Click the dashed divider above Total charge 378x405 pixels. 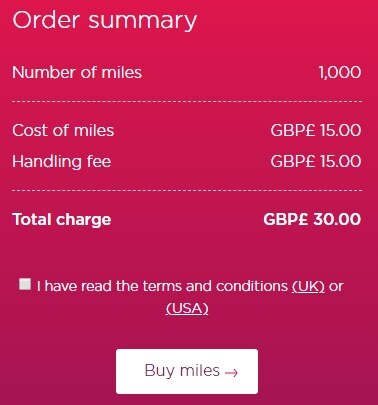click(187, 190)
